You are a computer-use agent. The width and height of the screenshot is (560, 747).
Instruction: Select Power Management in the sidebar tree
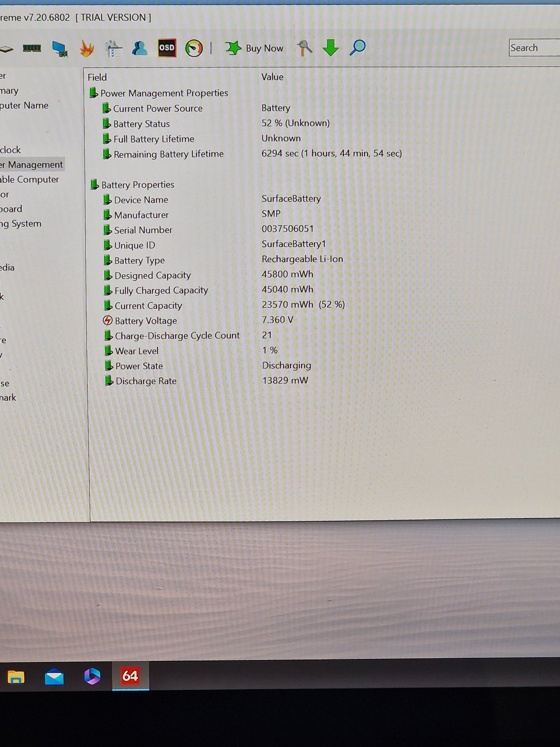click(32, 165)
